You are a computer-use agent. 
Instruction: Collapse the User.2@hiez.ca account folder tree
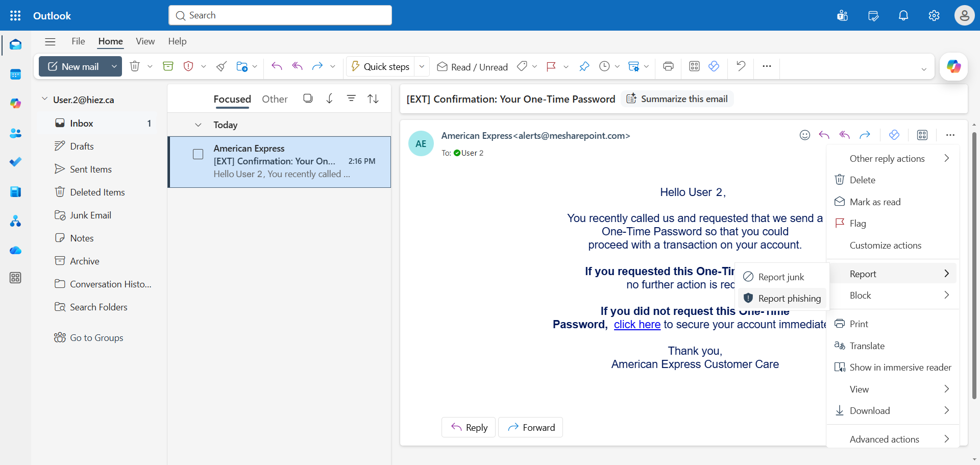point(44,99)
